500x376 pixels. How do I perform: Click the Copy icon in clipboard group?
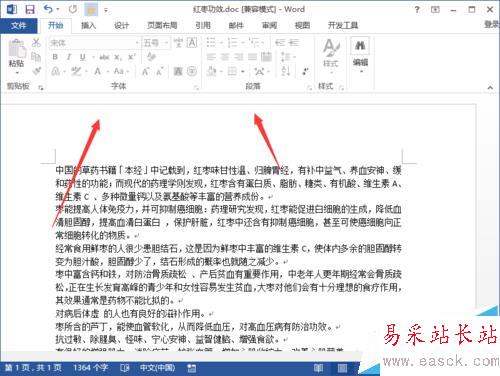36,57
